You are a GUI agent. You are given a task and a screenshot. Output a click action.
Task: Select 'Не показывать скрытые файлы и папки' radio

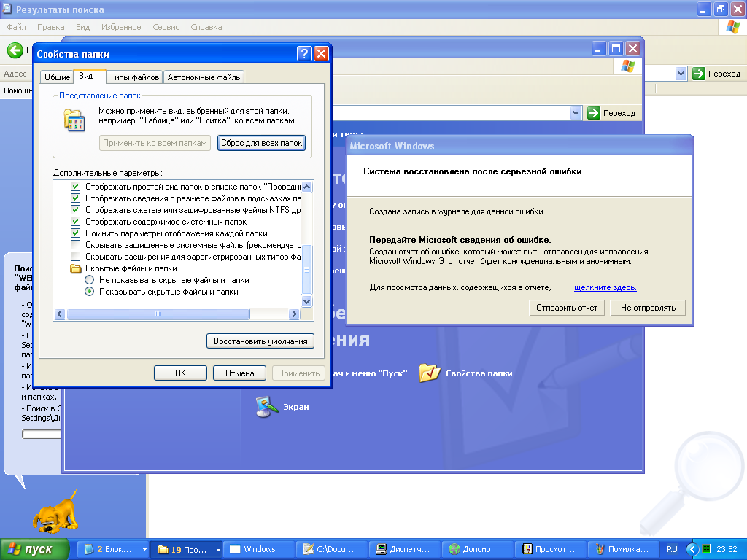point(90,280)
